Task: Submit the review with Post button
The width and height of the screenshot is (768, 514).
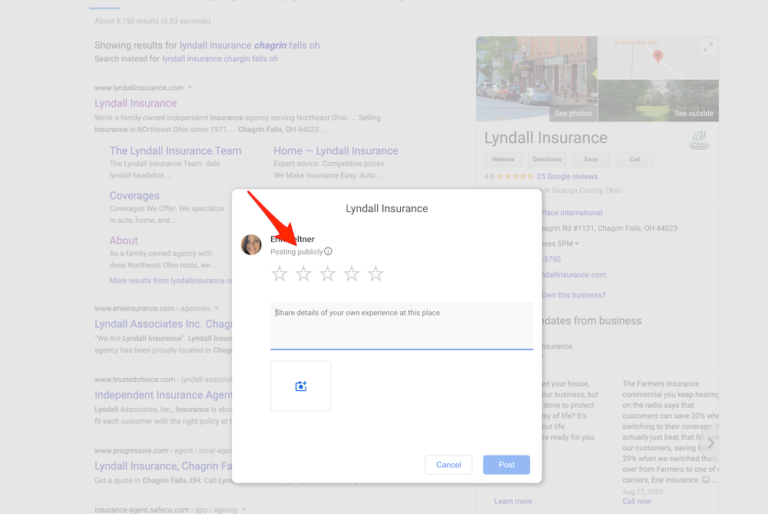Action: 506,465
